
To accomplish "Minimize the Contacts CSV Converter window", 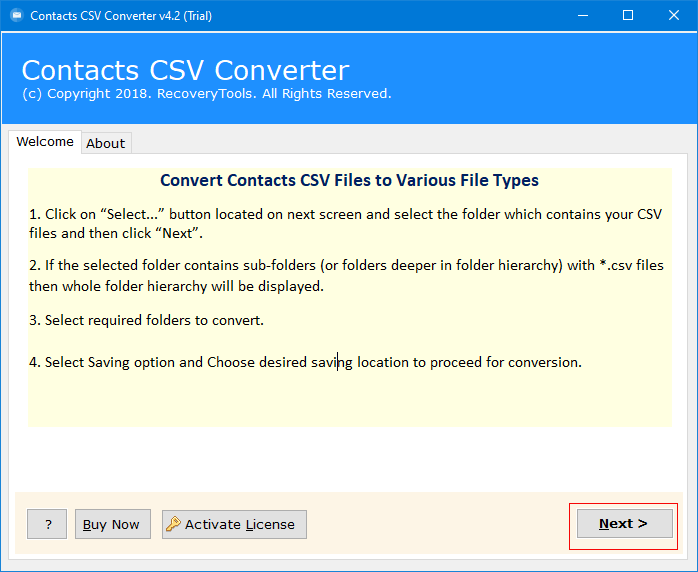I will click(x=581, y=15).
